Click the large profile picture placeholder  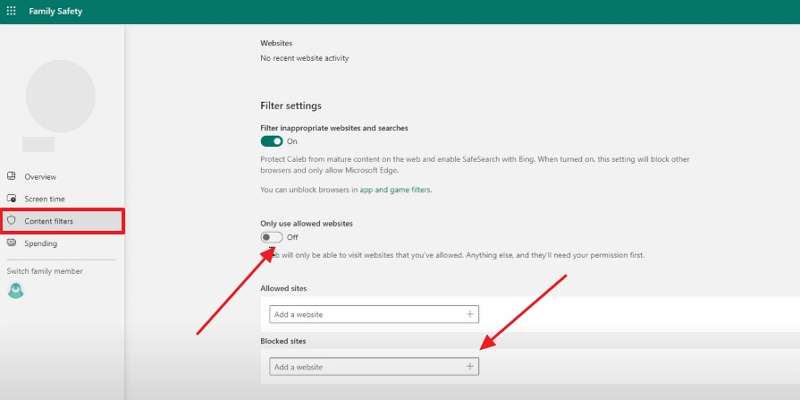[61, 96]
